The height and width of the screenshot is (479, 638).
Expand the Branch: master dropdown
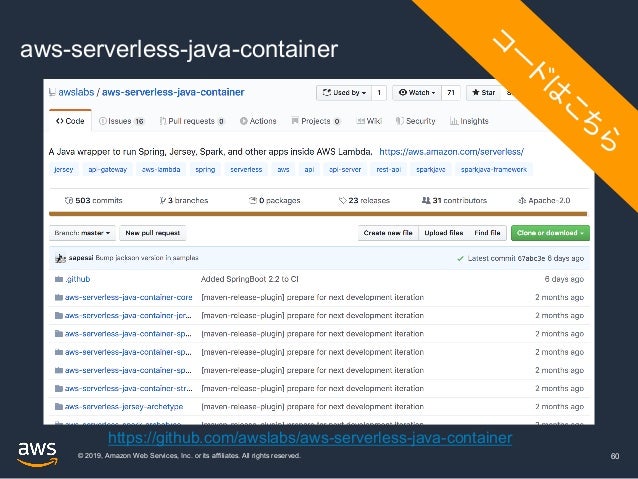click(82, 233)
